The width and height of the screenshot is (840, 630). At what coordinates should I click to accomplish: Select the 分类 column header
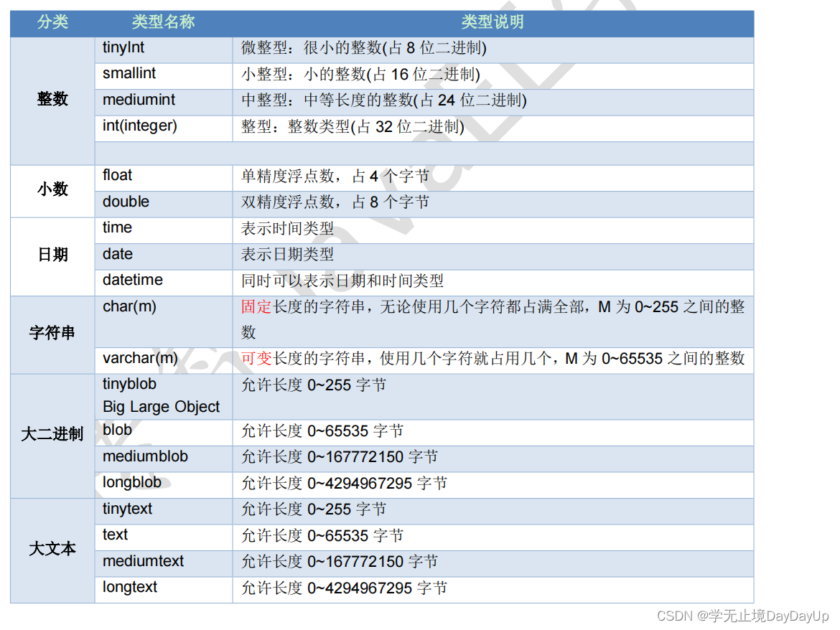(x=52, y=22)
